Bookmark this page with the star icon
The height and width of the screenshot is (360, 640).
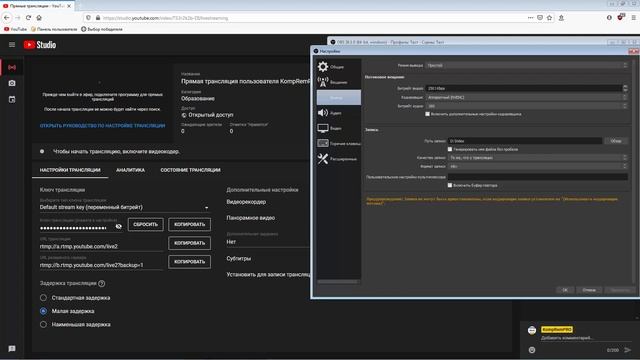[549, 18]
